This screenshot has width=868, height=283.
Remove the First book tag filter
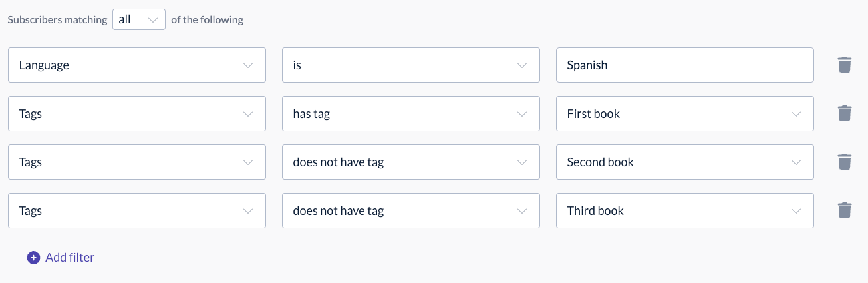pos(844,113)
